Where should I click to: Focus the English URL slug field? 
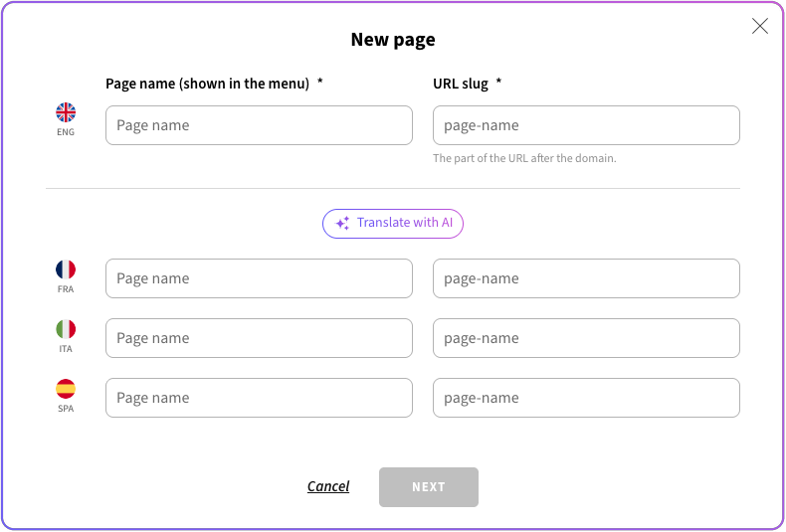[586, 125]
